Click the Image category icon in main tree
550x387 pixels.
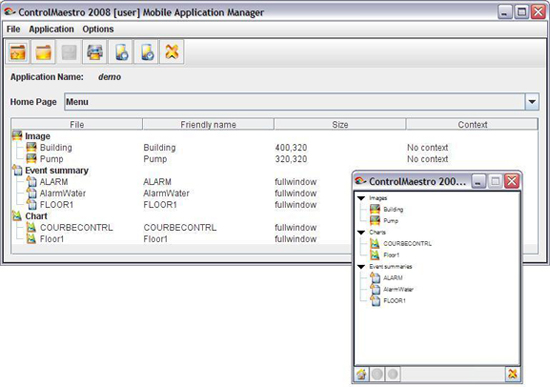[x=17, y=135]
